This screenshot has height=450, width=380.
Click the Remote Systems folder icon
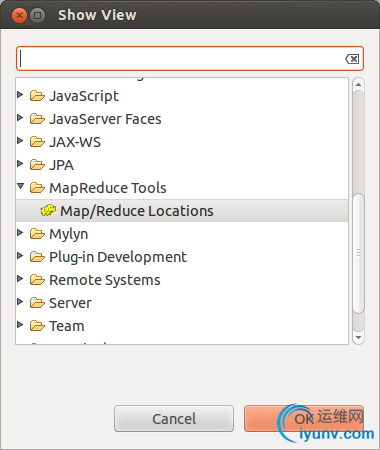click(x=37, y=280)
